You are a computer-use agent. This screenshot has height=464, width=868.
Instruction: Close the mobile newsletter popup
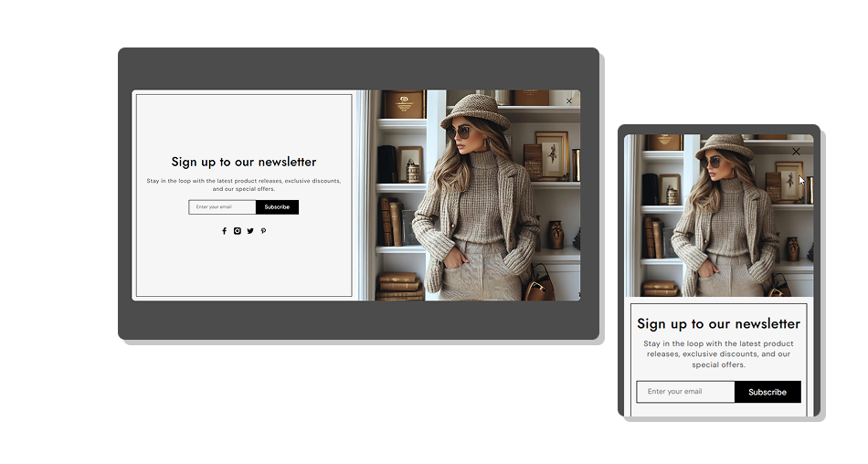[x=796, y=151]
